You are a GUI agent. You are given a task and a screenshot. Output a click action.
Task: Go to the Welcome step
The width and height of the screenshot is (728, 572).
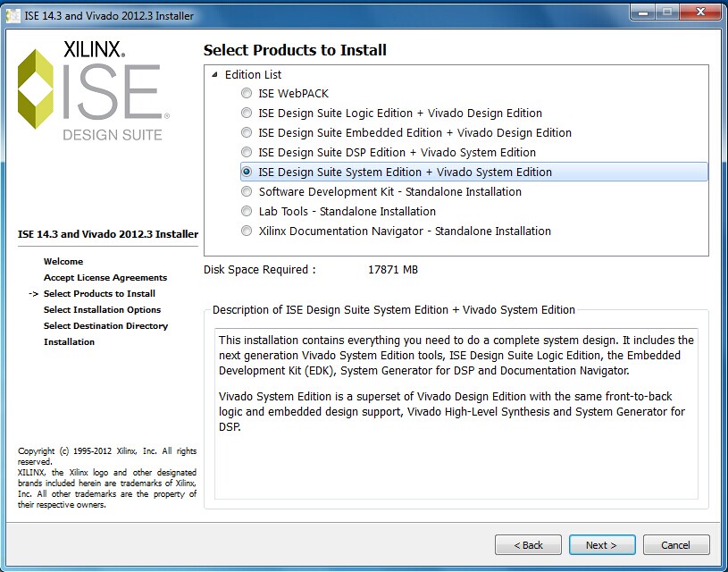[x=63, y=262]
